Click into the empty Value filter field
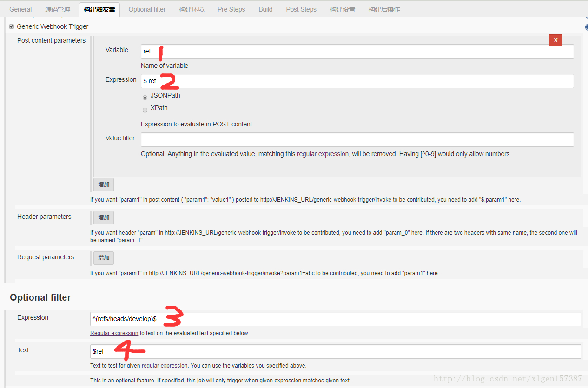The height and width of the screenshot is (388, 588). pos(357,139)
